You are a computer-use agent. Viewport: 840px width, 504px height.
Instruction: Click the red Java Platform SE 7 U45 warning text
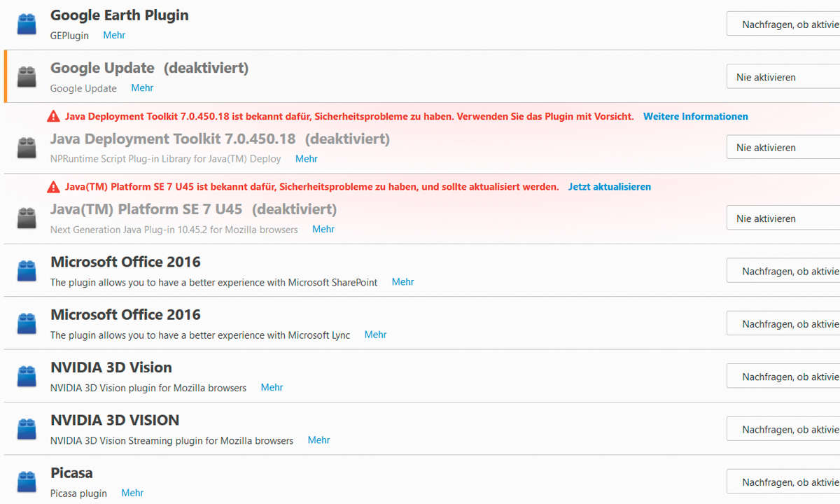click(312, 187)
